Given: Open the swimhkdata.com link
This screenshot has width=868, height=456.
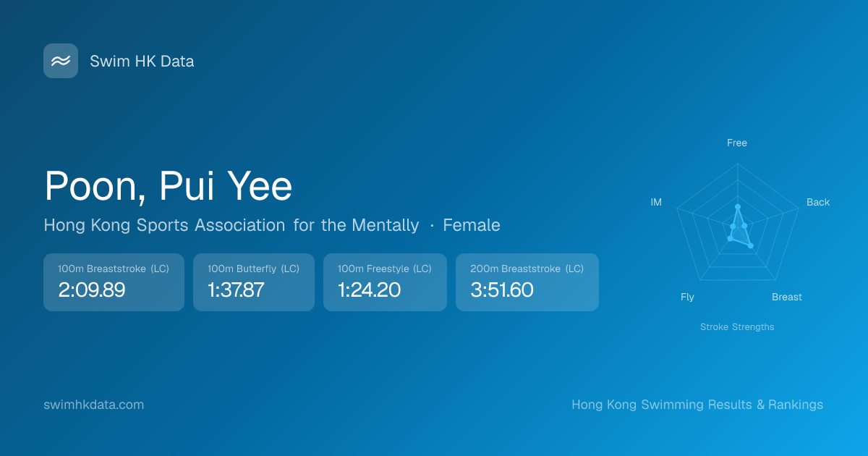Looking at the screenshot, I should [x=94, y=405].
